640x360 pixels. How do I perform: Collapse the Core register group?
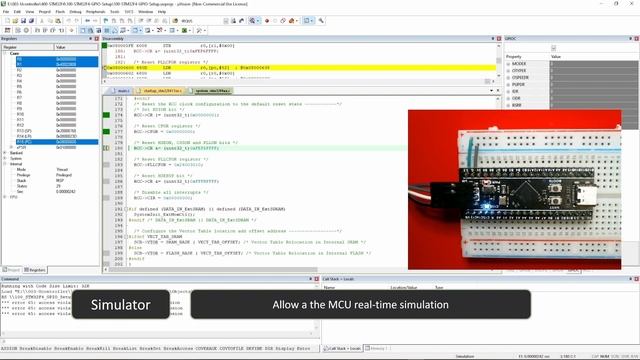pos(5,53)
